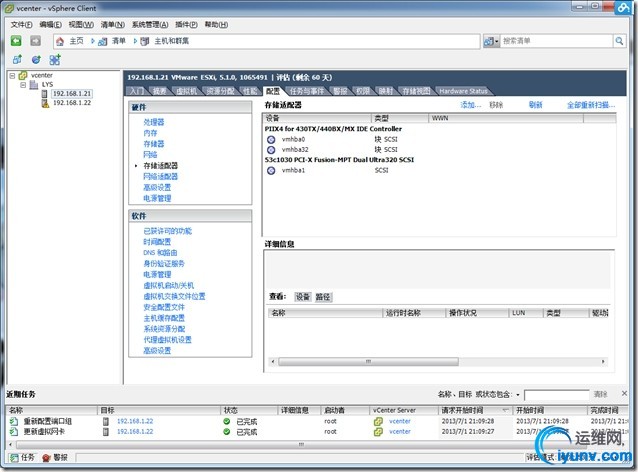Click the 任务 status bar icon
The image size is (638, 472).
point(14,457)
